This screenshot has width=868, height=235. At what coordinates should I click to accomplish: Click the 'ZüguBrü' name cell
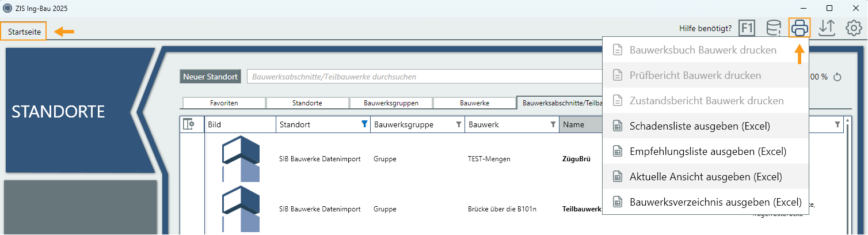pyautogui.click(x=576, y=159)
